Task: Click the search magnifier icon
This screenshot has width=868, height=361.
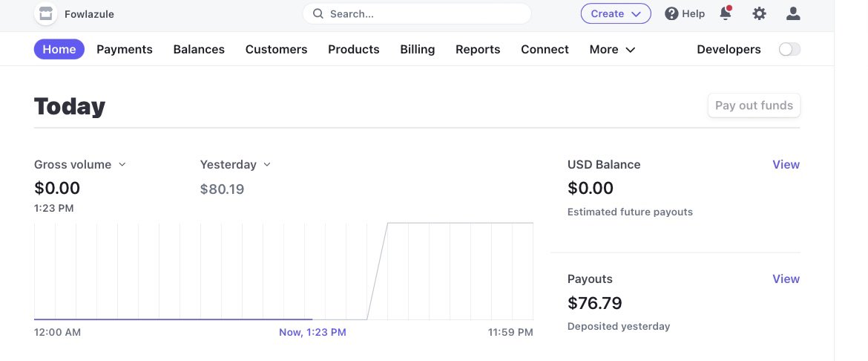Action: [318, 14]
